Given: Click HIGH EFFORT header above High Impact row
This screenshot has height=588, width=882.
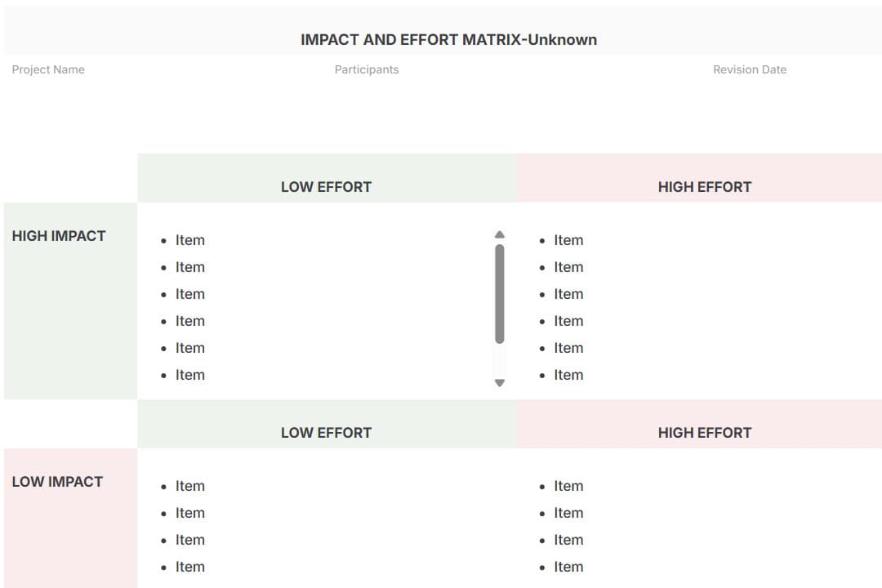Looking at the screenshot, I should (x=704, y=187).
